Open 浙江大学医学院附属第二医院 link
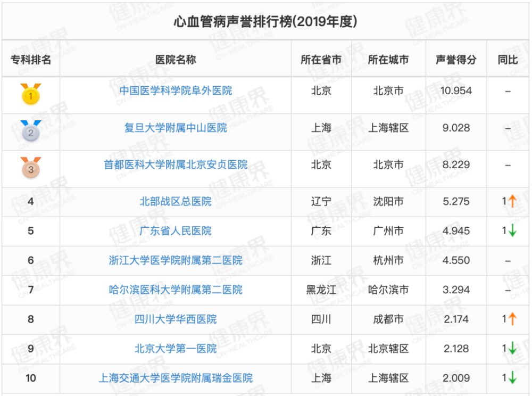 [176, 260]
